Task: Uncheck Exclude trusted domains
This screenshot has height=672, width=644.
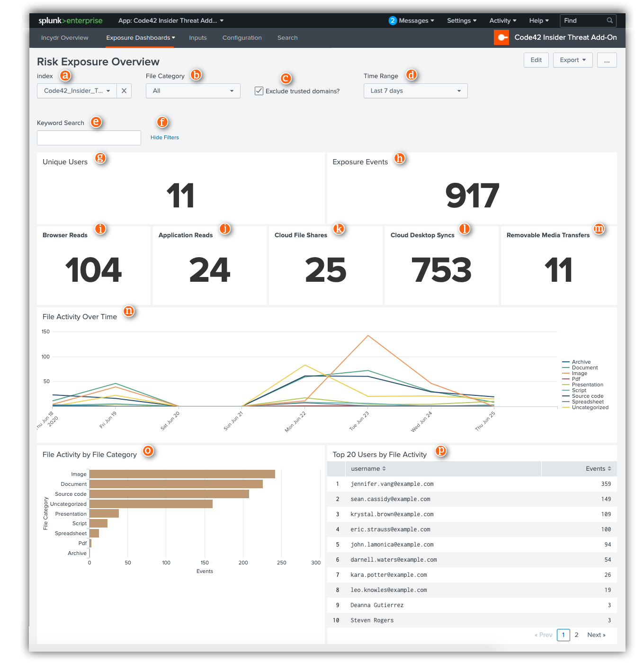Action: pyautogui.click(x=259, y=90)
